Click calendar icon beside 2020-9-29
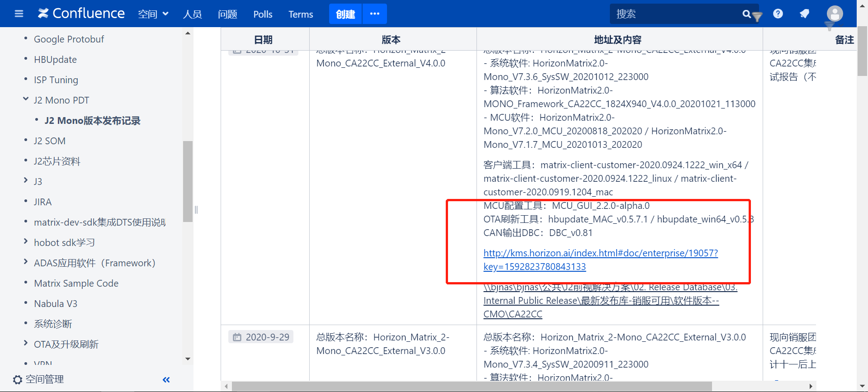Screen dimensions: 868x392 pyautogui.click(x=237, y=337)
